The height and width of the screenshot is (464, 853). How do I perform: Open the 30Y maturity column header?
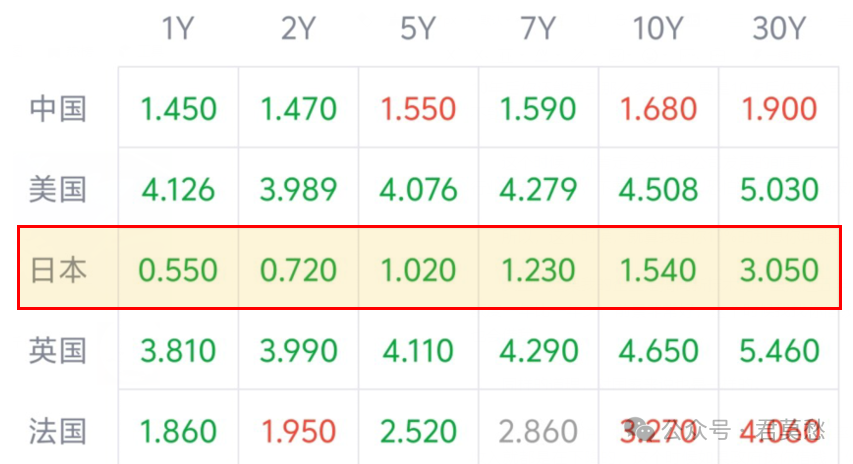(779, 29)
